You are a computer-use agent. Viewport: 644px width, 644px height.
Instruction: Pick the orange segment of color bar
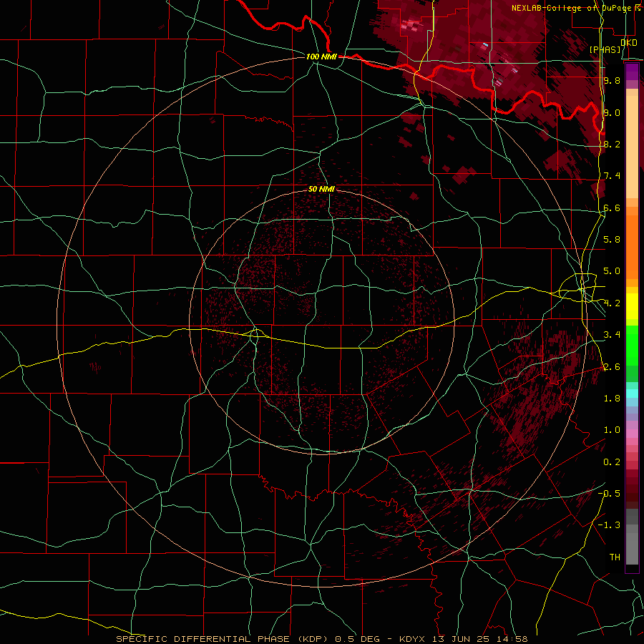pyautogui.click(x=632, y=246)
